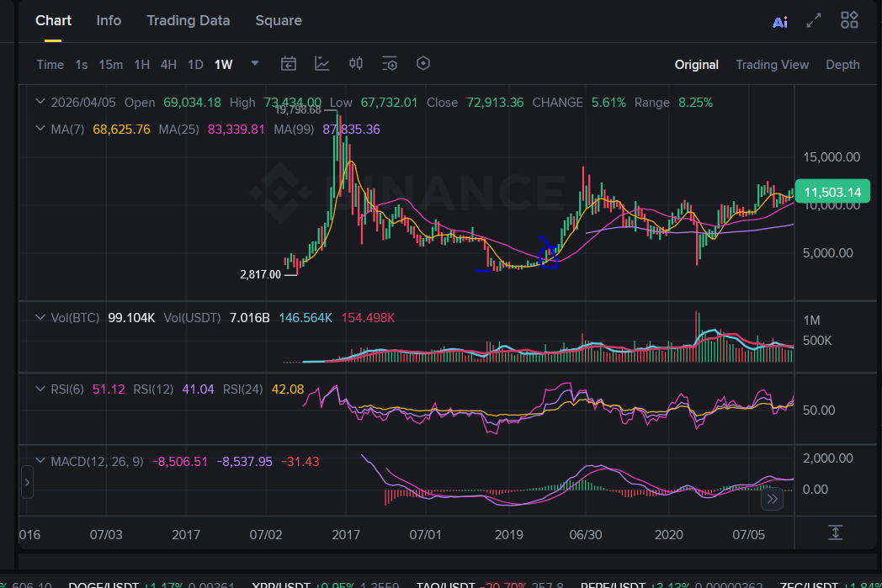Select the Time interval option
The image size is (882, 588).
(x=50, y=65)
